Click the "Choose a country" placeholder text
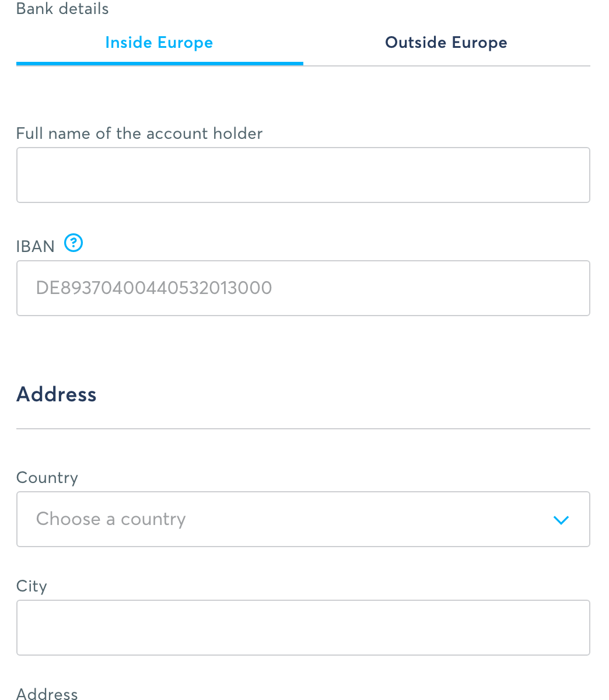 tap(111, 519)
